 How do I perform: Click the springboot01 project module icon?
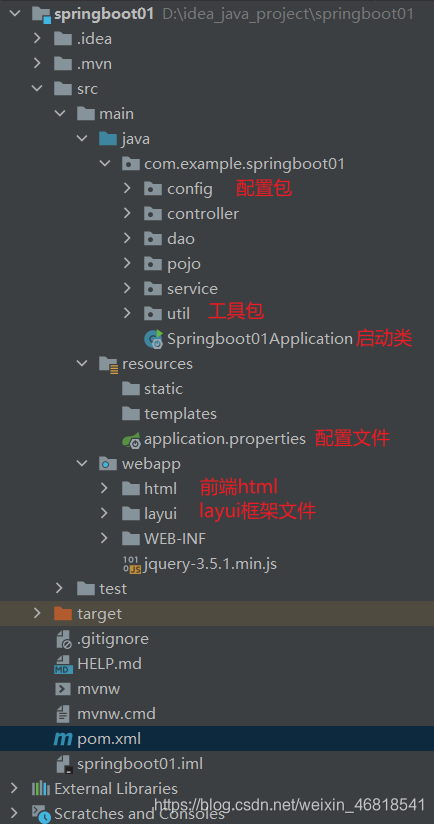[41, 14]
